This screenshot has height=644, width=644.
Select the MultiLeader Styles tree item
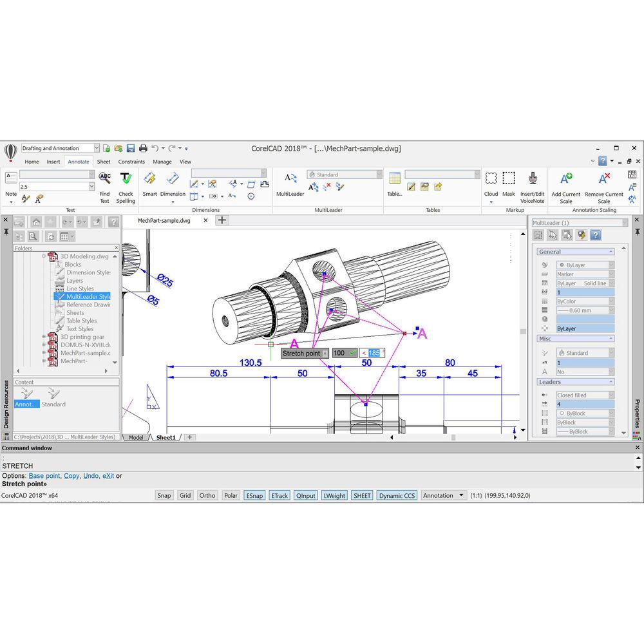[x=85, y=296]
